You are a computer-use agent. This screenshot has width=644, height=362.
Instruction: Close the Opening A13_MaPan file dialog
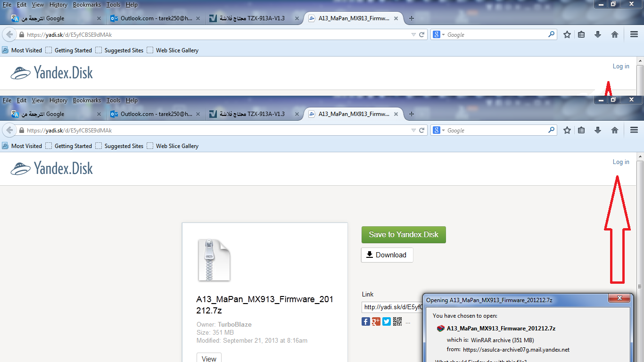pos(619,298)
